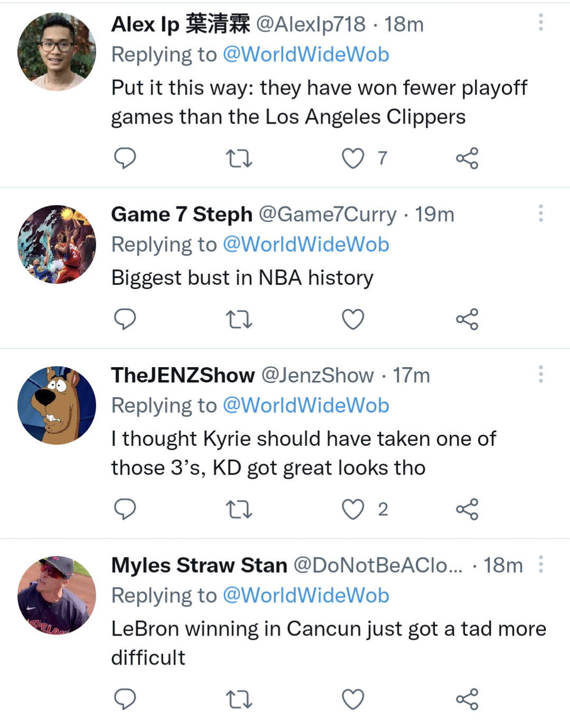Open @WorldWideWob link in Myles Straw Stan's reply

(x=306, y=595)
